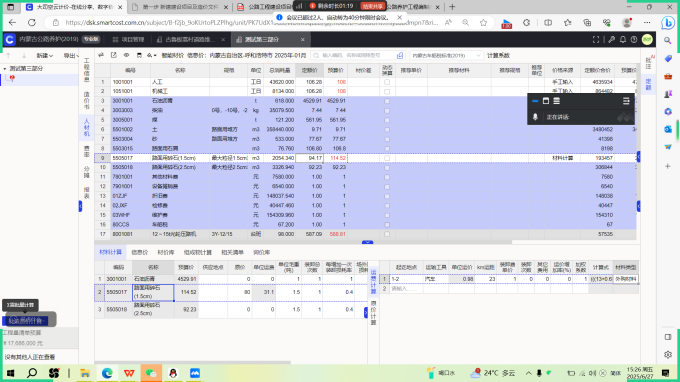The image size is (680, 382).
Task: Click the save disk icon in toolbar
Action: (139, 55)
